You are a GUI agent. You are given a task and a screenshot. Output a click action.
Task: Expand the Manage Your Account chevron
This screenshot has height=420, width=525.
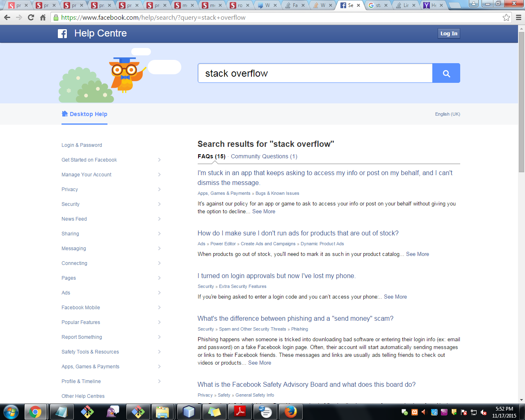160,175
